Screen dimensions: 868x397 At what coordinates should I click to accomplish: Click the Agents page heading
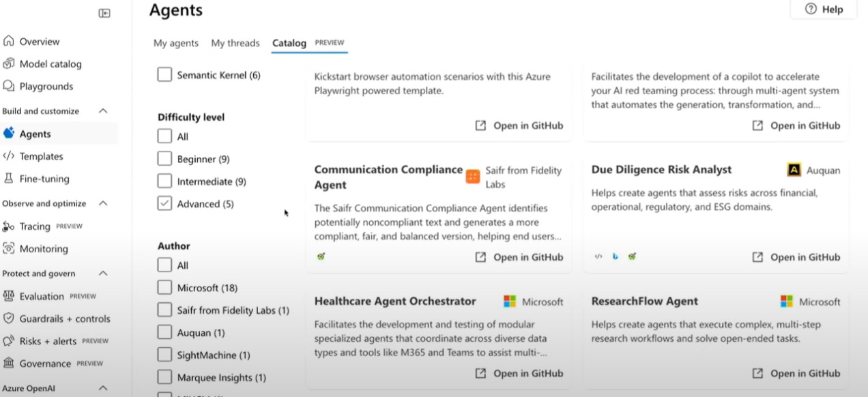(x=176, y=10)
